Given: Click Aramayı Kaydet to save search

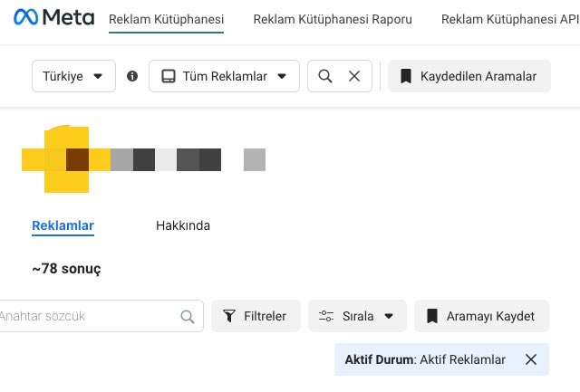Looking at the screenshot, I should pos(481,316).
